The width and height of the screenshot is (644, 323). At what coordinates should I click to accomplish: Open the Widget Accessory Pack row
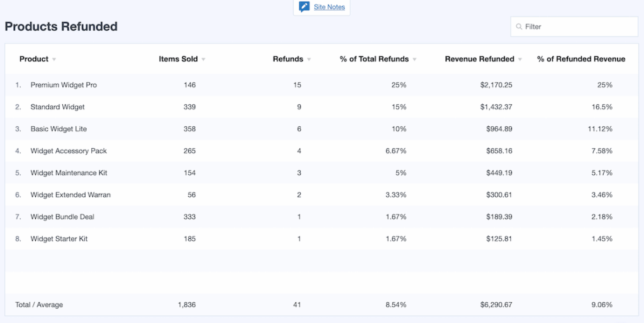pyautogui.click(x=69, y=151)
